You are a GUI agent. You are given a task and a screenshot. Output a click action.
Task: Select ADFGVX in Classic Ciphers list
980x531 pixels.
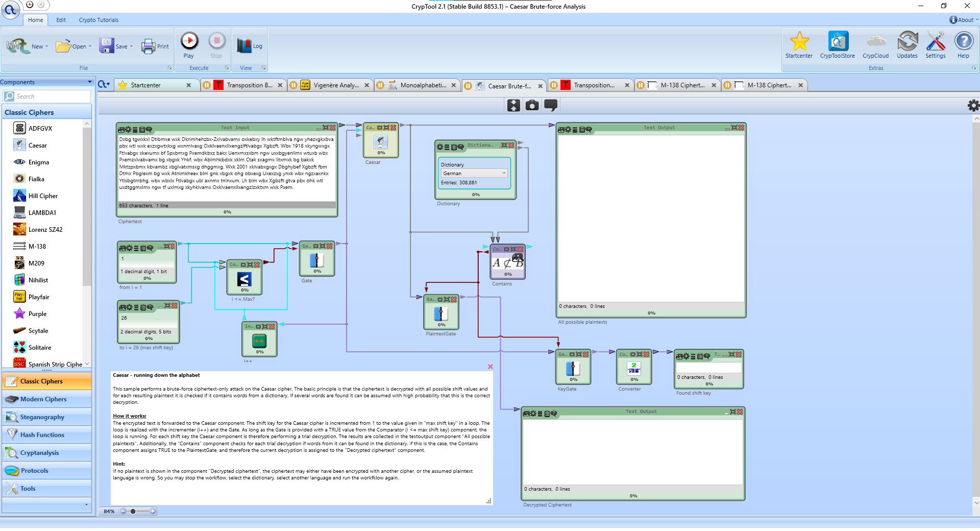pyautogui.click(x=40, y=128)
